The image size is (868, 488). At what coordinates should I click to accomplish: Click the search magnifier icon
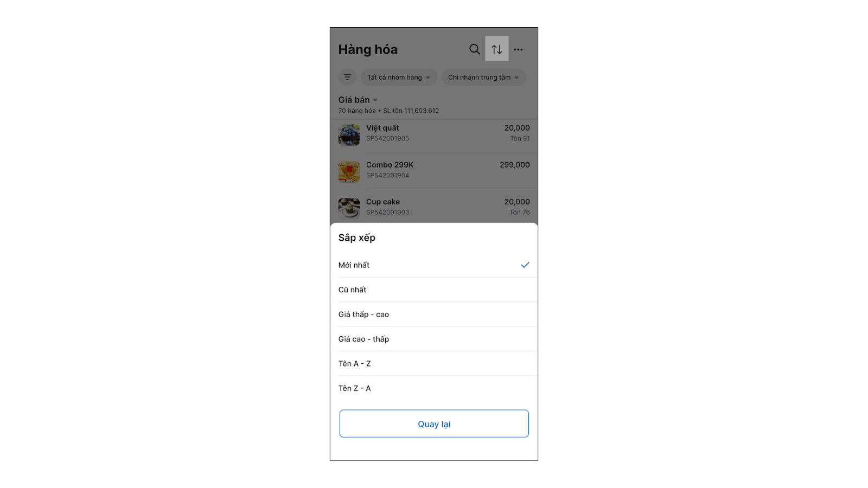tap(474, 49)
